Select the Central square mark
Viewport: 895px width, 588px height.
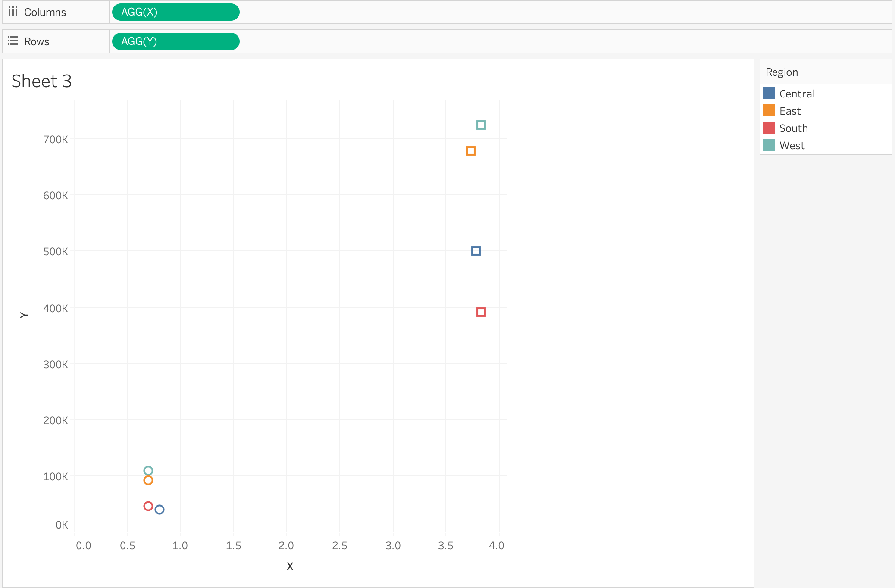(476, 251)
